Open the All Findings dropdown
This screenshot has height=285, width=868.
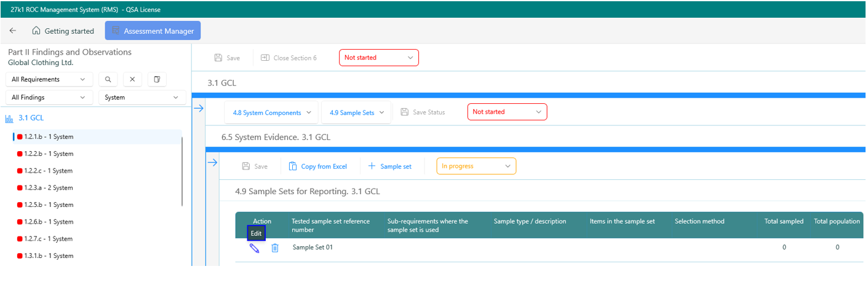(x=49, y=97)
